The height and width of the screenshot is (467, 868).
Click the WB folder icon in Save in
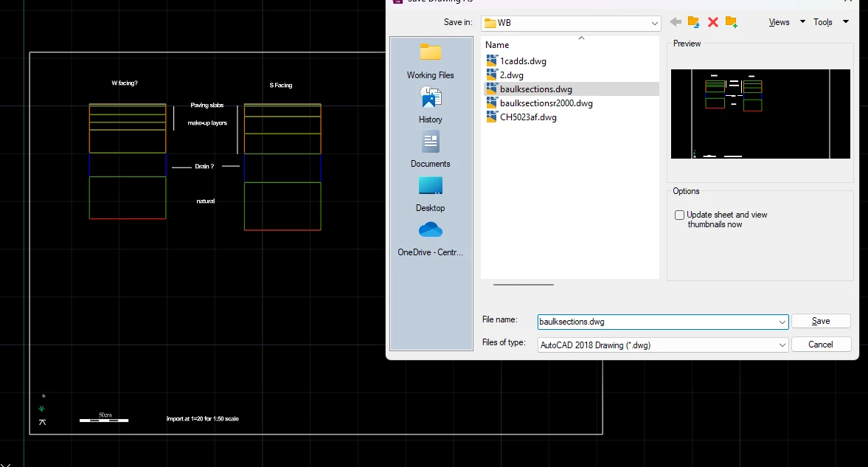click(490, 23)
